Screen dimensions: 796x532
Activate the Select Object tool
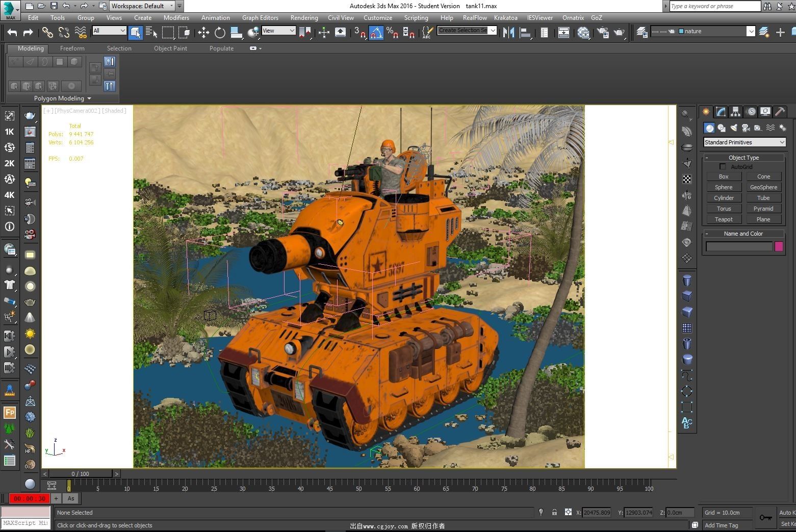coord(135,32)
